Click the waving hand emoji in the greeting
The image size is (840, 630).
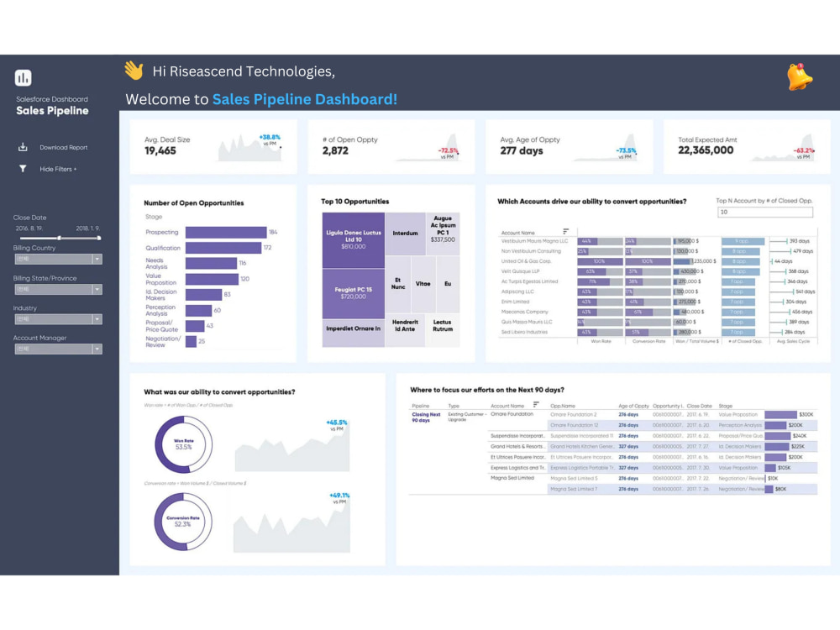(134, 71)
